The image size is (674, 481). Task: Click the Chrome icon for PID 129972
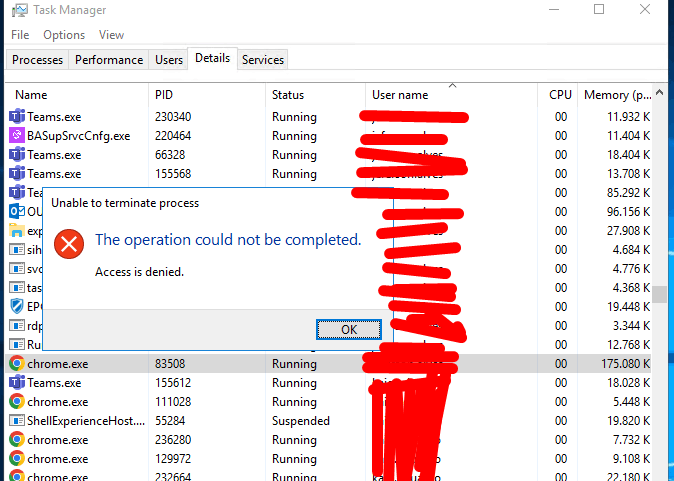(x=17, y=458)
